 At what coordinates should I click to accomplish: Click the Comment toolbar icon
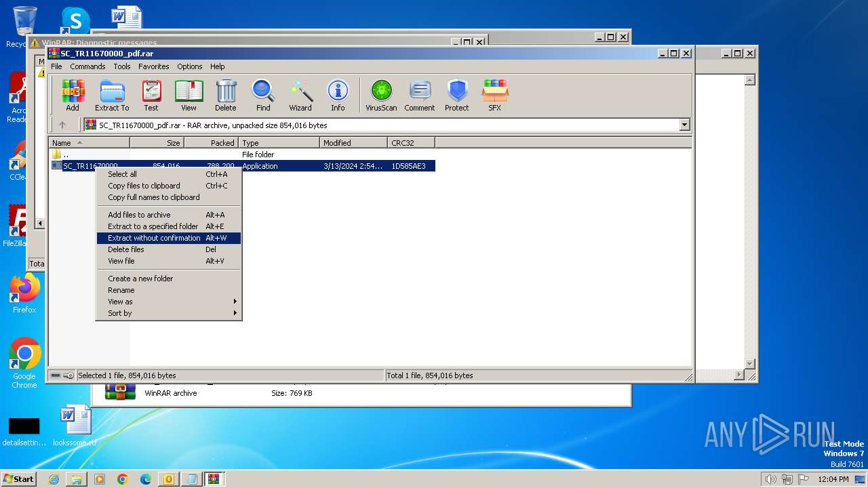420,96
